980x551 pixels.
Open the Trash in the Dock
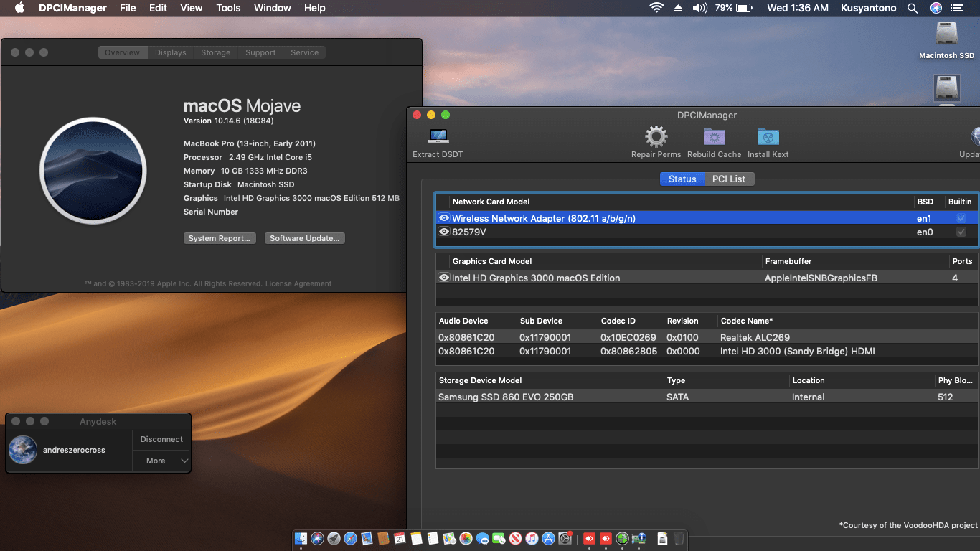[679, 538]
